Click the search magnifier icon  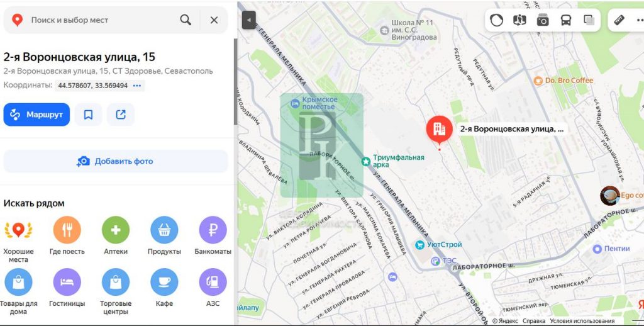click(186, 20)
